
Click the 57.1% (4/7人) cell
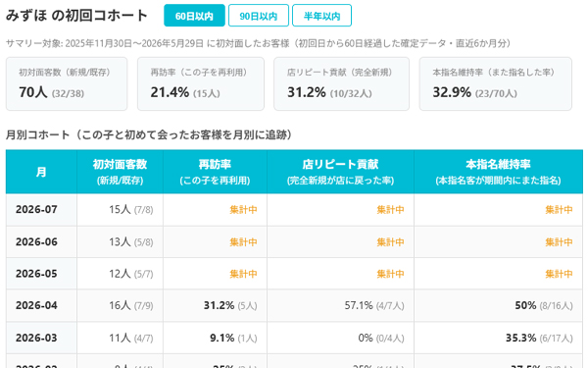340,305
